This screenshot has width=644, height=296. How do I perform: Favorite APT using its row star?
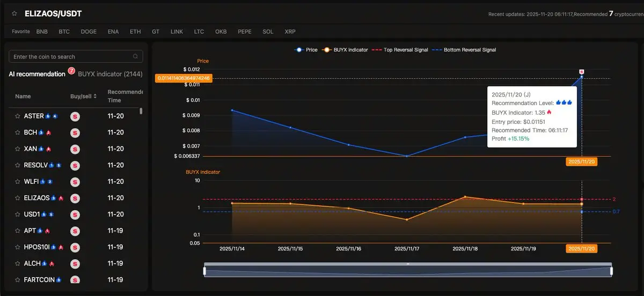click(x=18, y=231)
